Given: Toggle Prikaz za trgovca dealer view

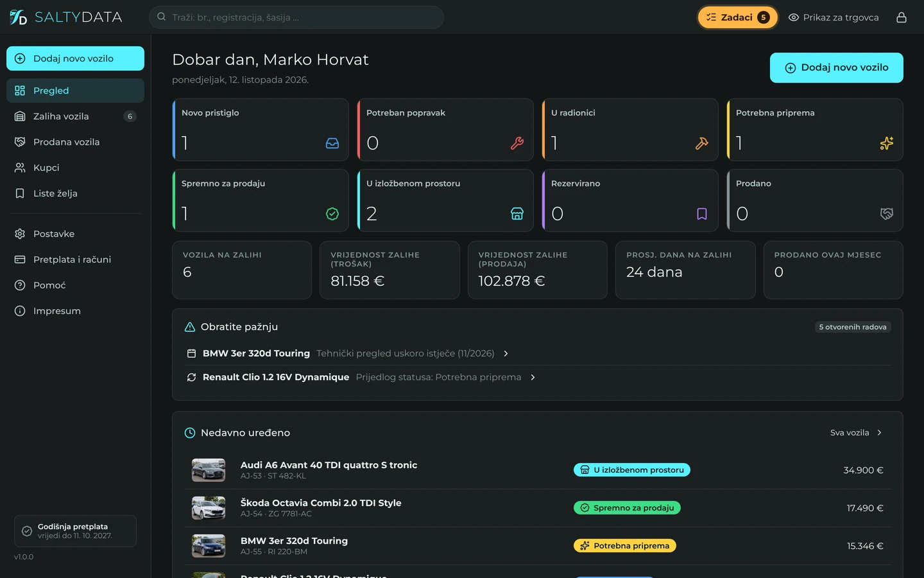Looking at the screenshot, I should click(834, 17).
